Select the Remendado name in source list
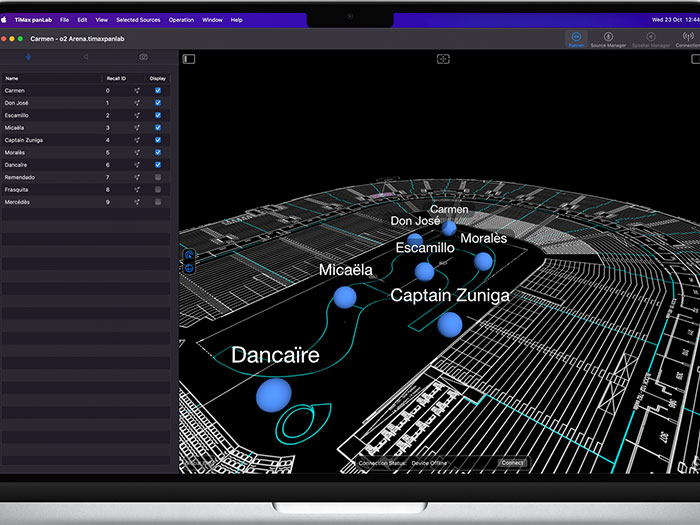This screenshot has height=525, width=700. (20, 177)
